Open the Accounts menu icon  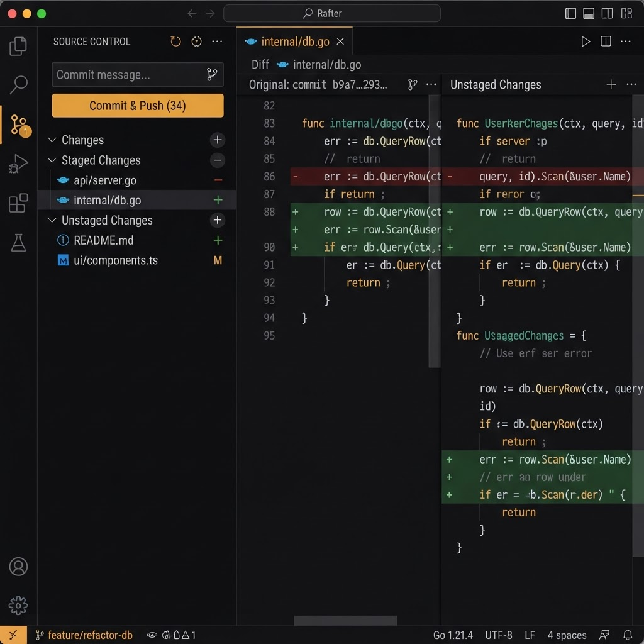[x=18, y=567]
